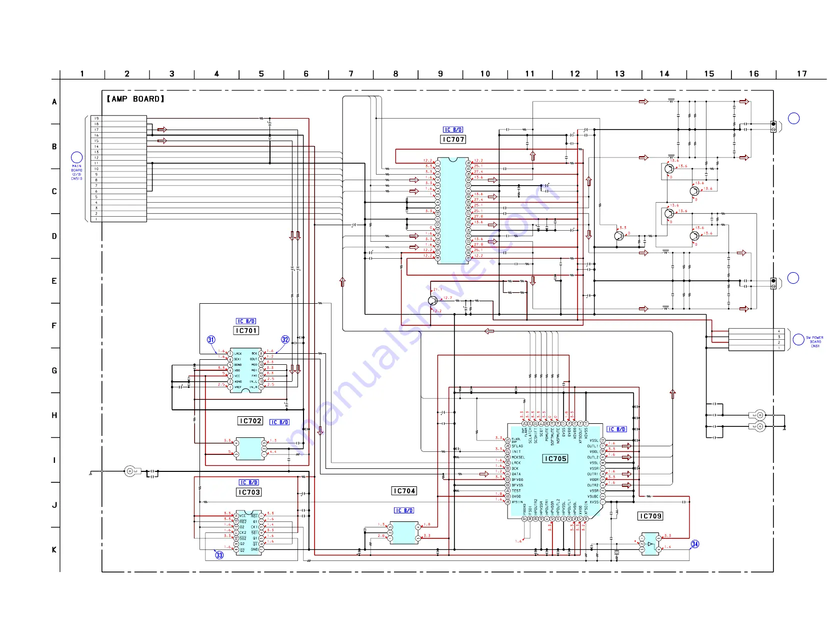Select the IC707 chip body
The width and height of the screenshot is (840, 632).
453,211
